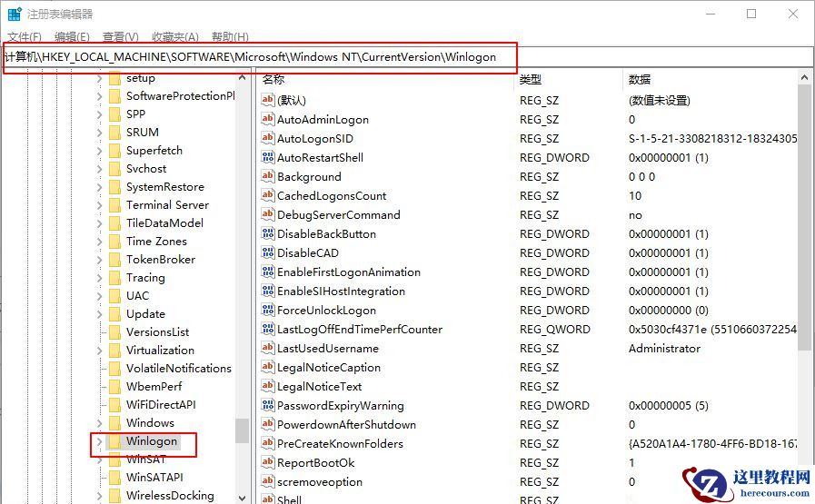Click the PowerdownAfterShutdown string icon

click(268, 424)
